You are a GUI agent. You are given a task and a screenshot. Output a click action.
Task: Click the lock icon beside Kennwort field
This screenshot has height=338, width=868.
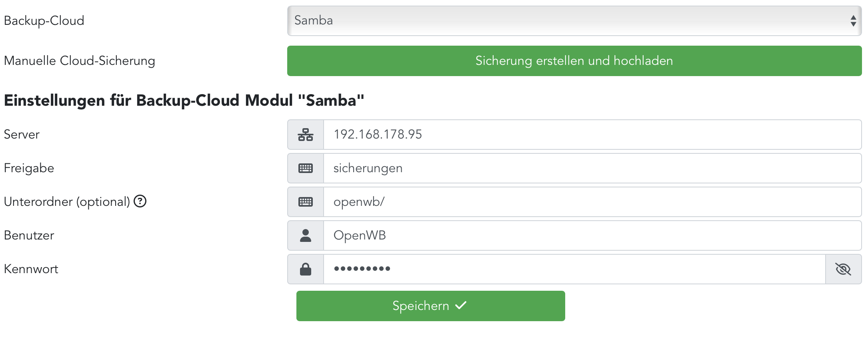pyautogui.click(x=306, y=269)
